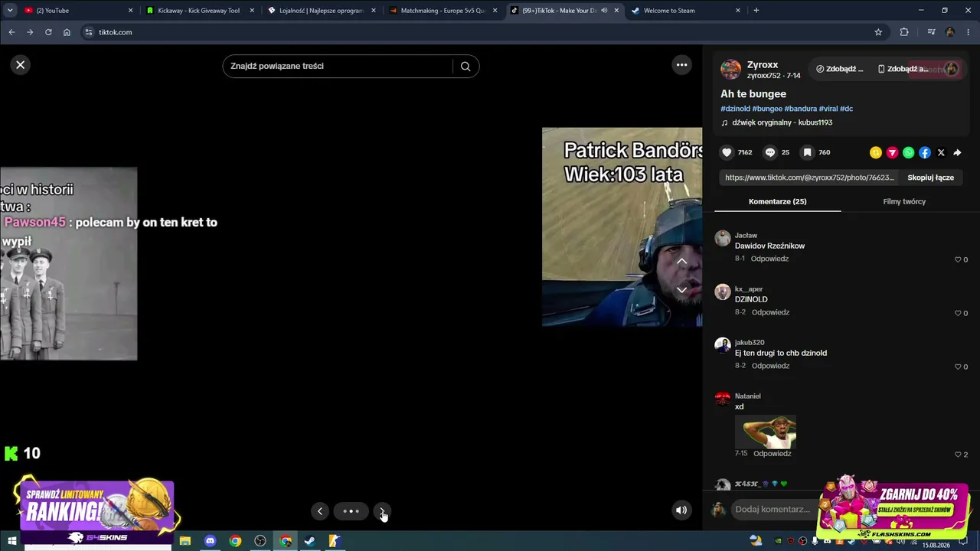
Task: Open the three-dot more options menu in the viewer
Action: point(682,65)
